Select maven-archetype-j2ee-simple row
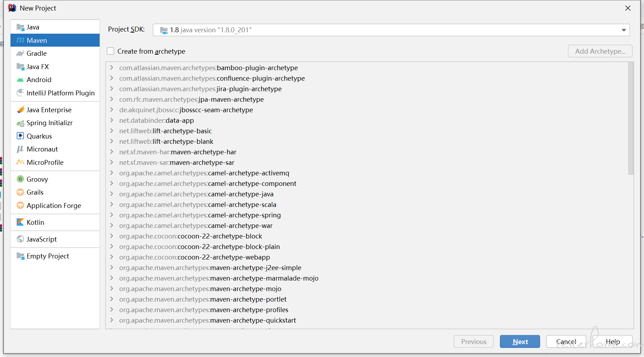Screen dimensions: 644x357 pyautogui.click(x=367, y=268)
